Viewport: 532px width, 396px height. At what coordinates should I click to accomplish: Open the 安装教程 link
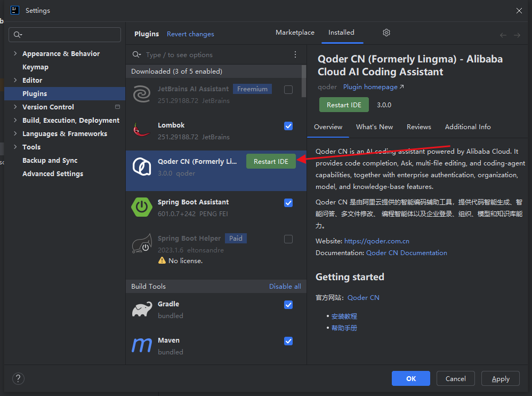[x=344, y=316]
